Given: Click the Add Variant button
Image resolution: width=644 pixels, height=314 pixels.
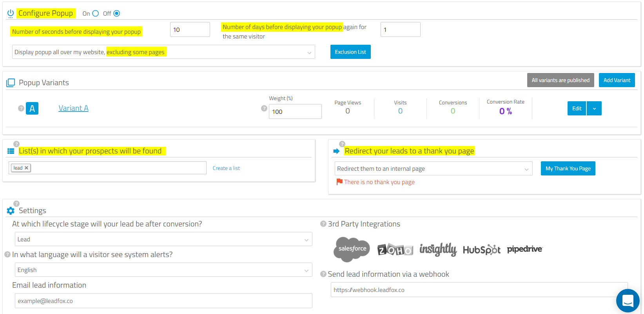Looking at the screenshot, I should pyautogui.click(x=617, y=80).
